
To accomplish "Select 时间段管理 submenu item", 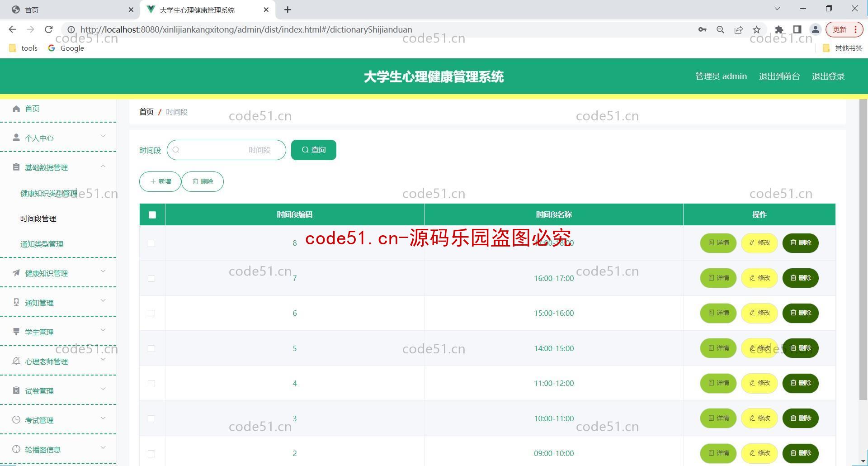I will (x=38, y=219).
